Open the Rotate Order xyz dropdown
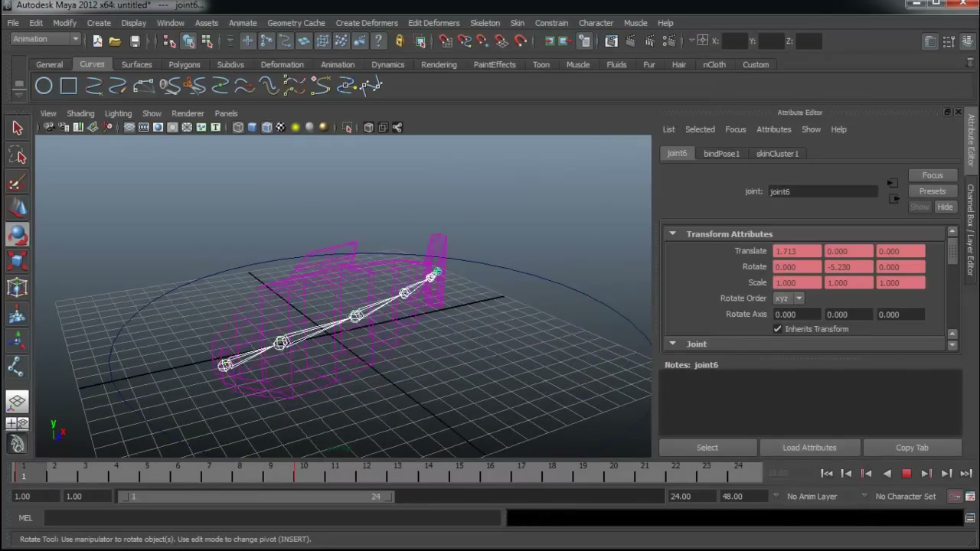Viewport: 980px width, 551px height. 788,298
